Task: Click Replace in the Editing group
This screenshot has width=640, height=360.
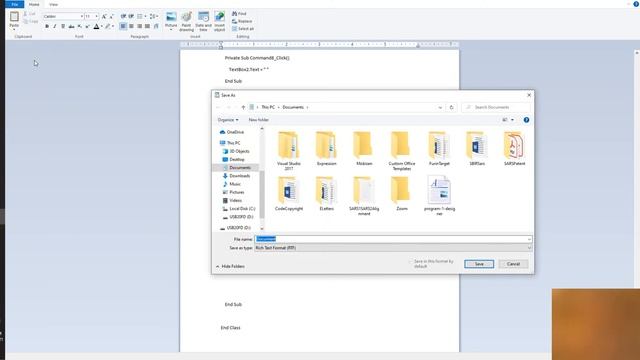Action: click(x=242, y=21)
